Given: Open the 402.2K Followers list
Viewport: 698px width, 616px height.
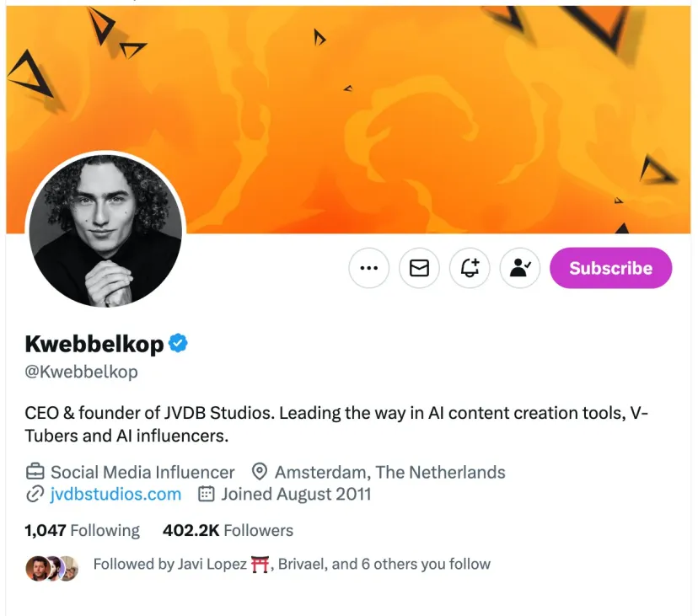Looking at the screenshot, I should pyautogui.click(x=228, y=530).
